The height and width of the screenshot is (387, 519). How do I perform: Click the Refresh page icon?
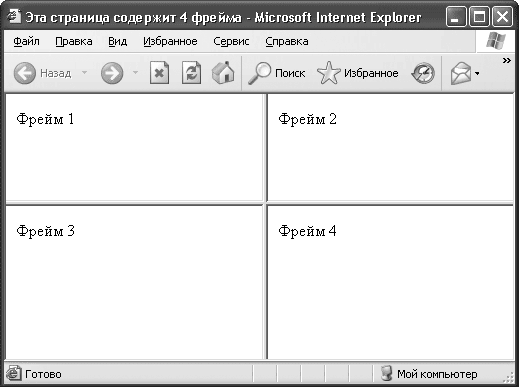(x=191, y=73)
